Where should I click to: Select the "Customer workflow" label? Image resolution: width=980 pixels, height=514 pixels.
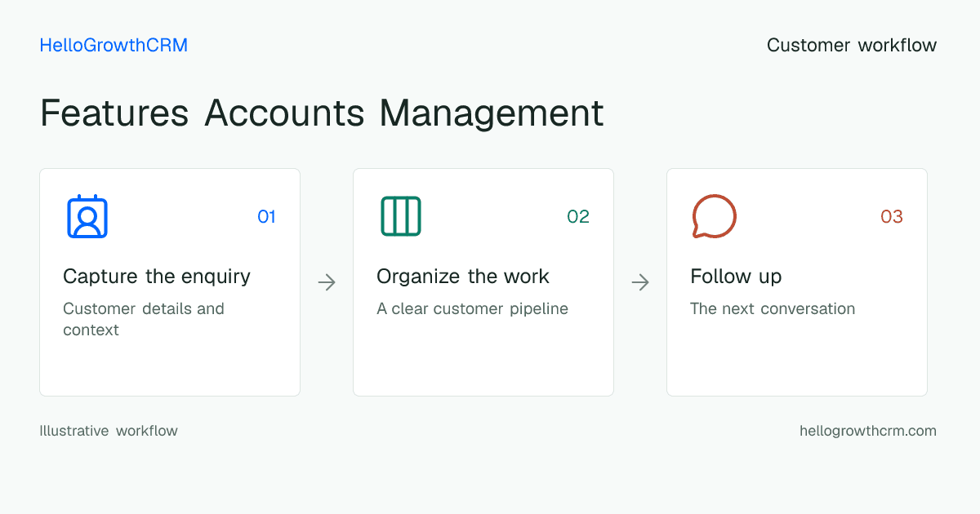click(x=852, y=45)
